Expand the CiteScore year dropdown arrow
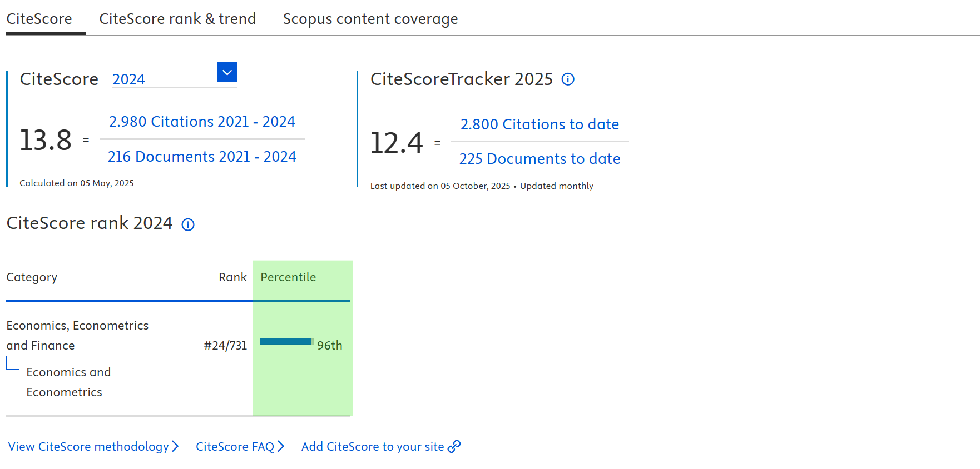Viewport: 980px width, 469px height. [x=227, y=72]
